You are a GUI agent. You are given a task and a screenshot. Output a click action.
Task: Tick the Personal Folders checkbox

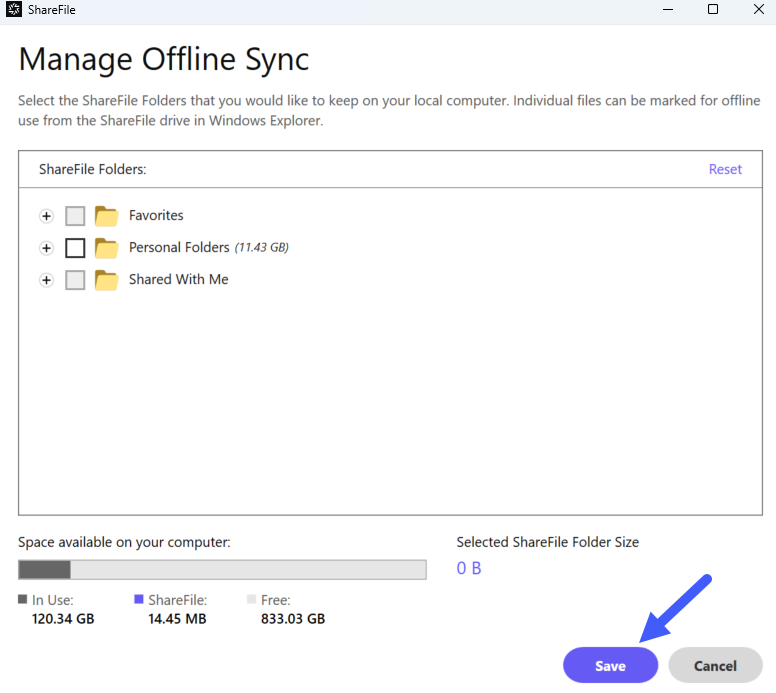pos(75,248)
